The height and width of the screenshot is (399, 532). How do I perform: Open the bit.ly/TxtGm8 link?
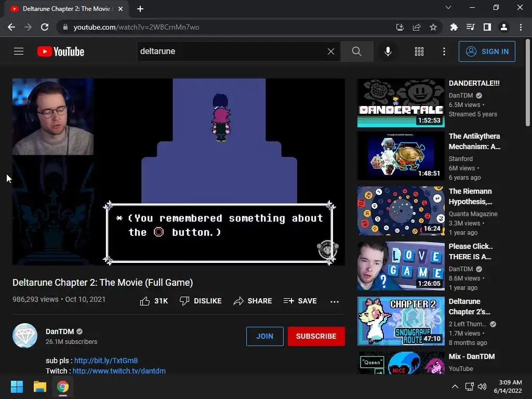pyautogui.click(x=106, y=361)
